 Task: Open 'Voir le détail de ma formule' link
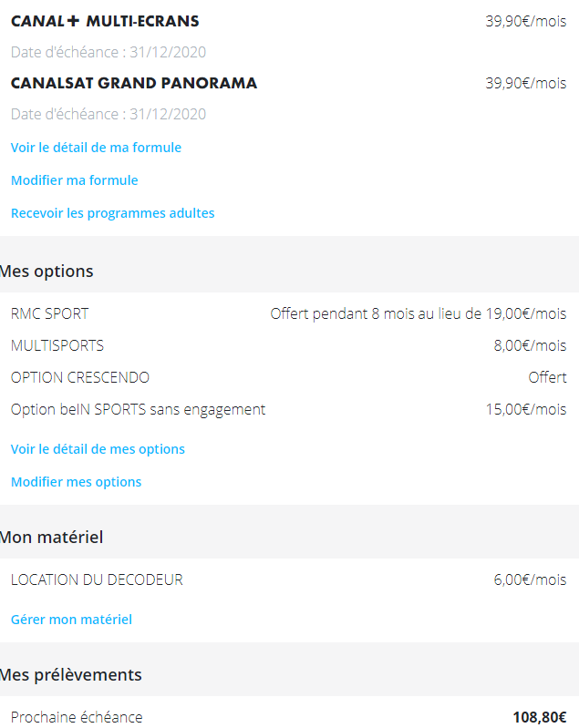tap(96, 148)
